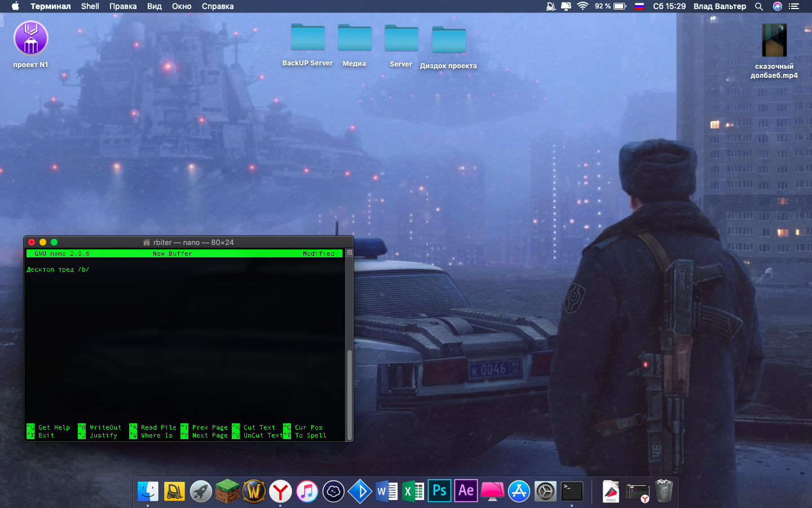Open the App Store from the Dock
The width and height of the screenshot is (812, 508).
519,492
